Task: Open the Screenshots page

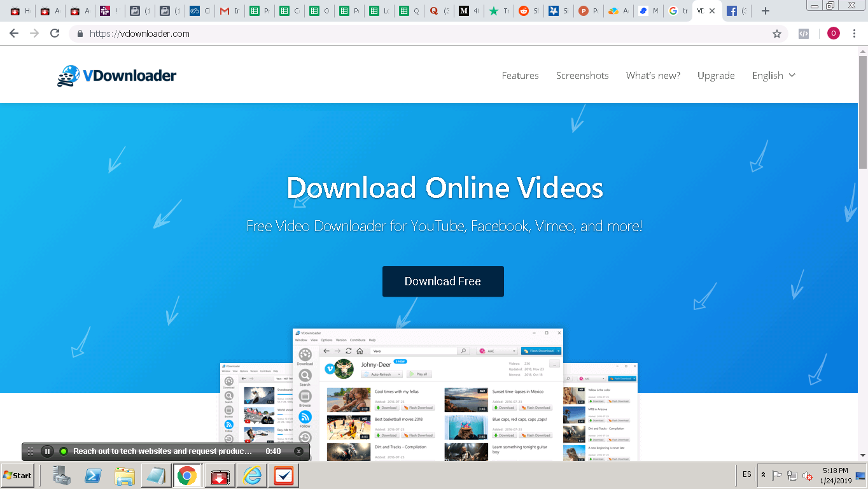Action: 582,75
